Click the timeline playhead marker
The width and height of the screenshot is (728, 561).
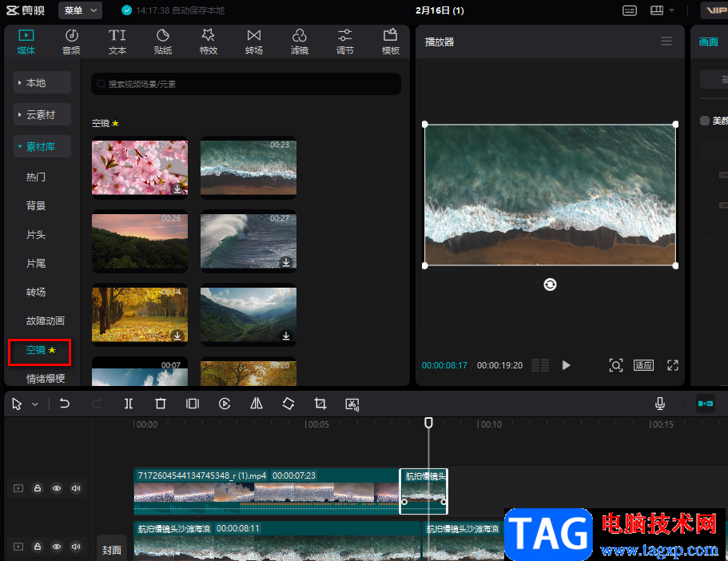[x=428, y=423]
